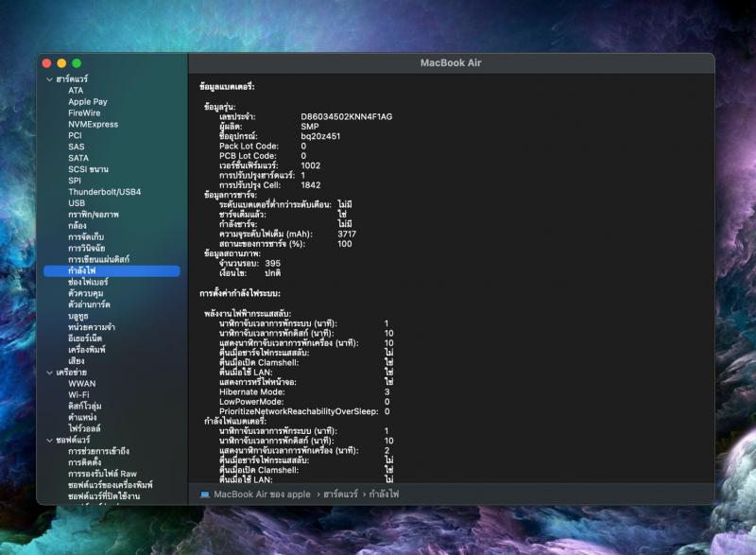Click MacBook Air ของ apple in path bar

[x=263, y=494]
